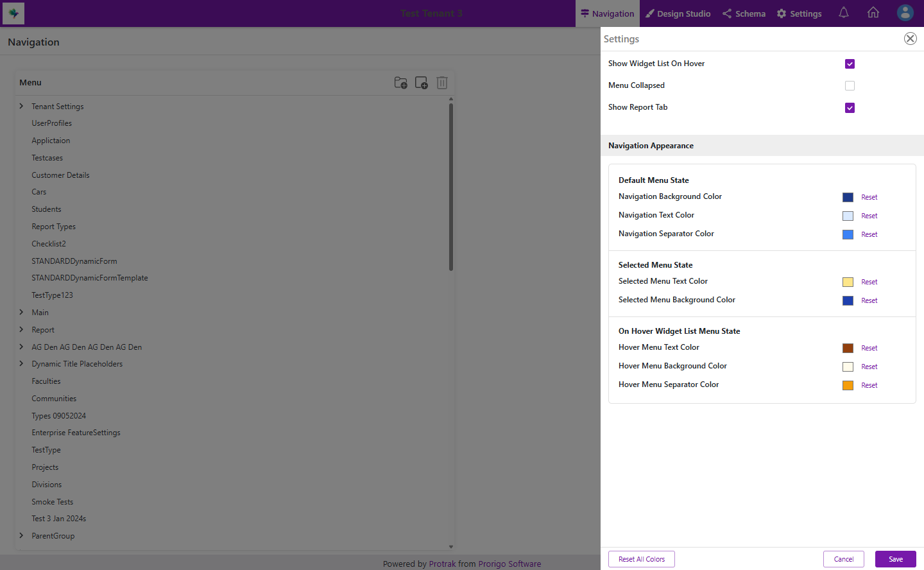Open the Protrak link in footer
924x570 pixels.
[442, 564]
